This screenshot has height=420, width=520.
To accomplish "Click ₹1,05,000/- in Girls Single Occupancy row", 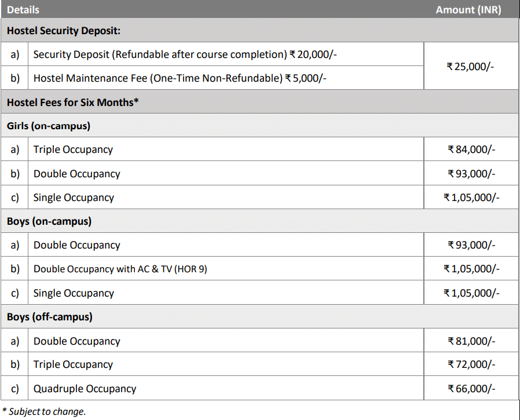I will [x=471, y=198].
